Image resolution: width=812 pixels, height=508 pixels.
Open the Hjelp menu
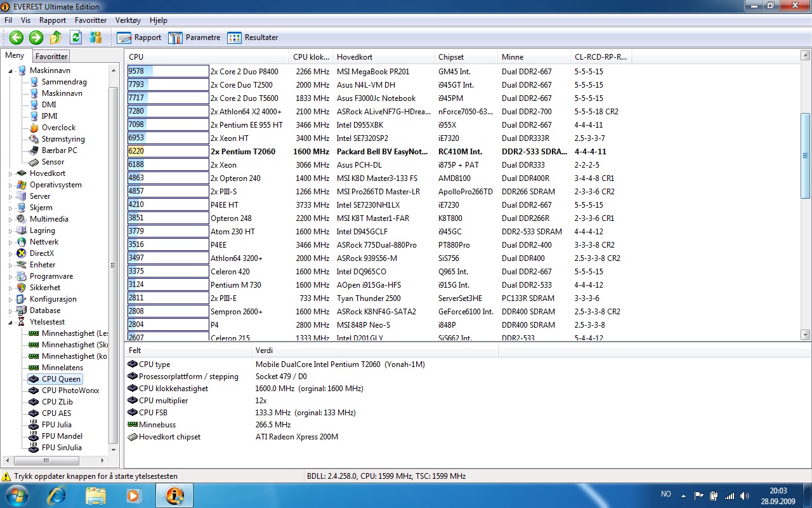tap(159, 20)
